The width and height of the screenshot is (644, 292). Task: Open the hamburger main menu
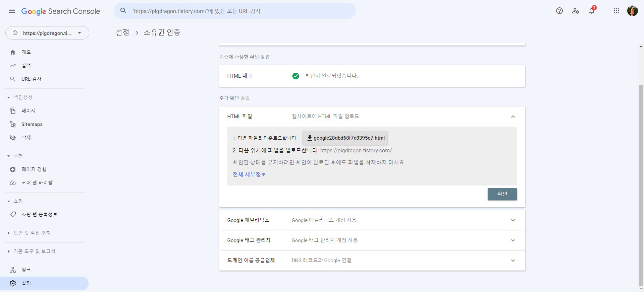12,11
